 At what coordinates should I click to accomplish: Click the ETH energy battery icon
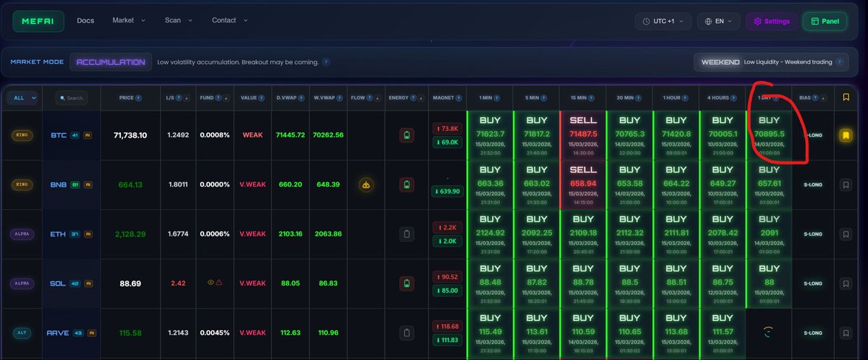coord(407,234)
